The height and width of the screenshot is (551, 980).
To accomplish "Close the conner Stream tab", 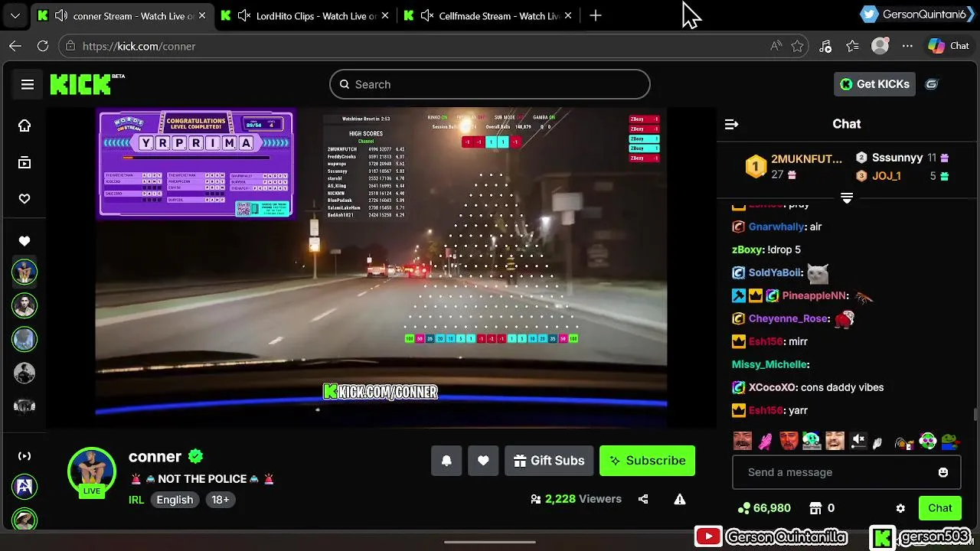I will (202, 15).
